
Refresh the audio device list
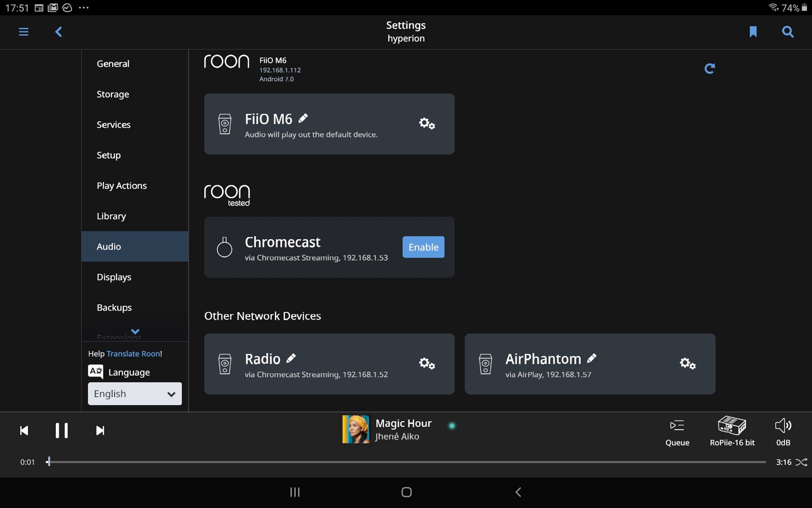point(710,69)
